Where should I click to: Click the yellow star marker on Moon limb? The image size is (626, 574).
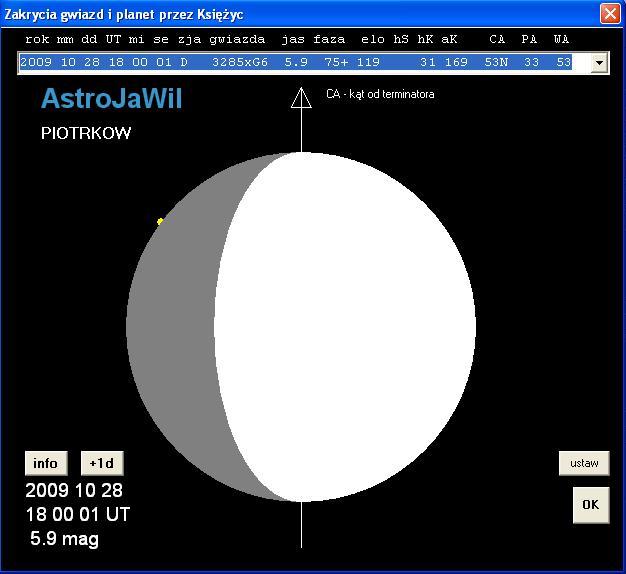pyautogui.click(x=160, y=221)
